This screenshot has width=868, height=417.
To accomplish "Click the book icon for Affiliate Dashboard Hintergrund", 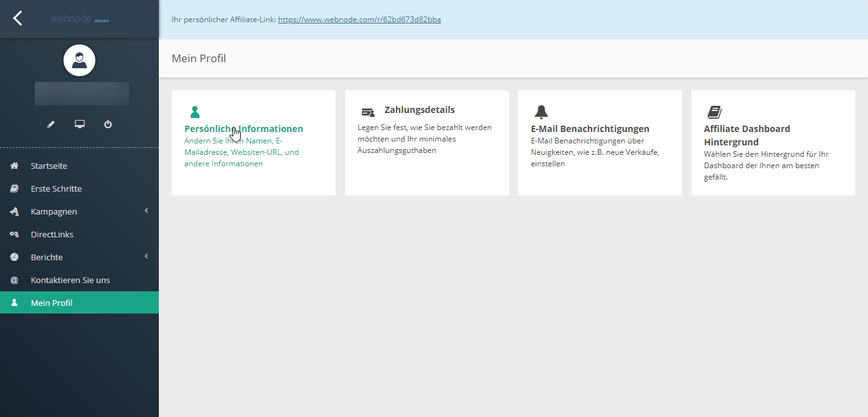I will point(714,112).
